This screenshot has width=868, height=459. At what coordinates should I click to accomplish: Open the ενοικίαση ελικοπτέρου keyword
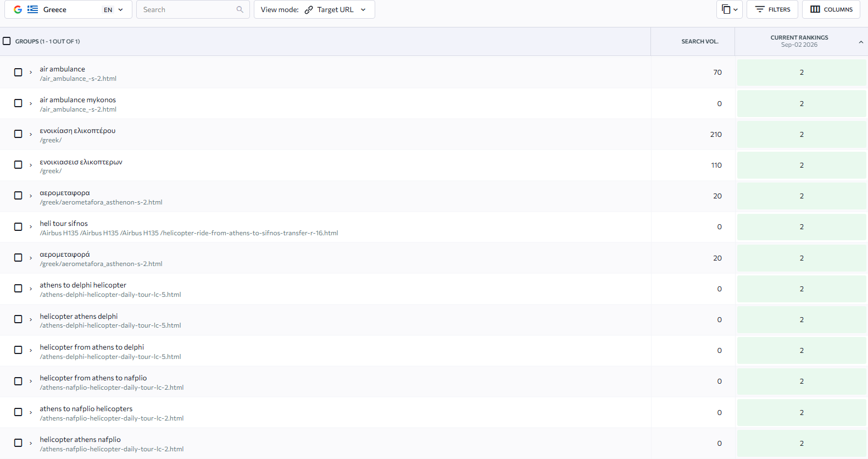point(77,131)
